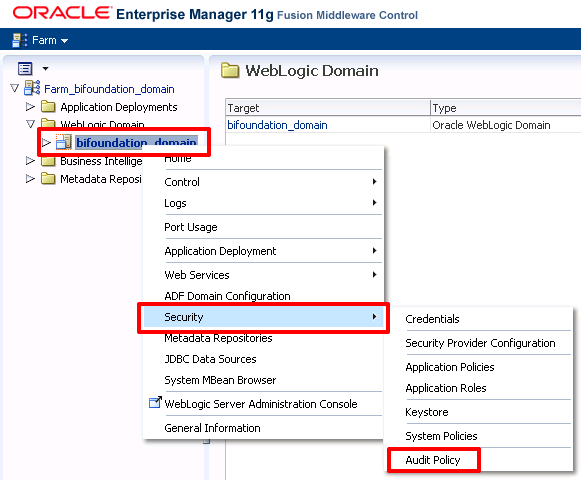Image resolution: width=581 pixels, height=480 pixels.
Task: Select Security Provider Configuration menu item
Action: (480, 343)
